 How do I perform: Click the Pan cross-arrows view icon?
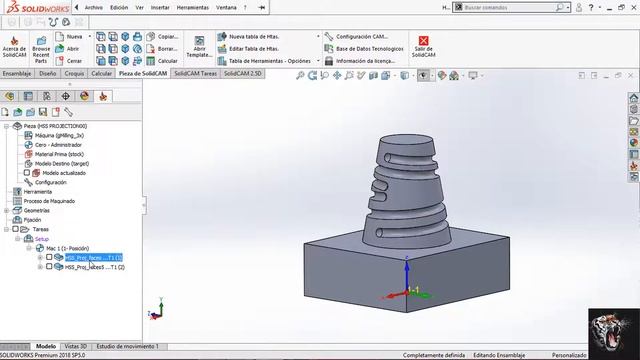(337, 76)
